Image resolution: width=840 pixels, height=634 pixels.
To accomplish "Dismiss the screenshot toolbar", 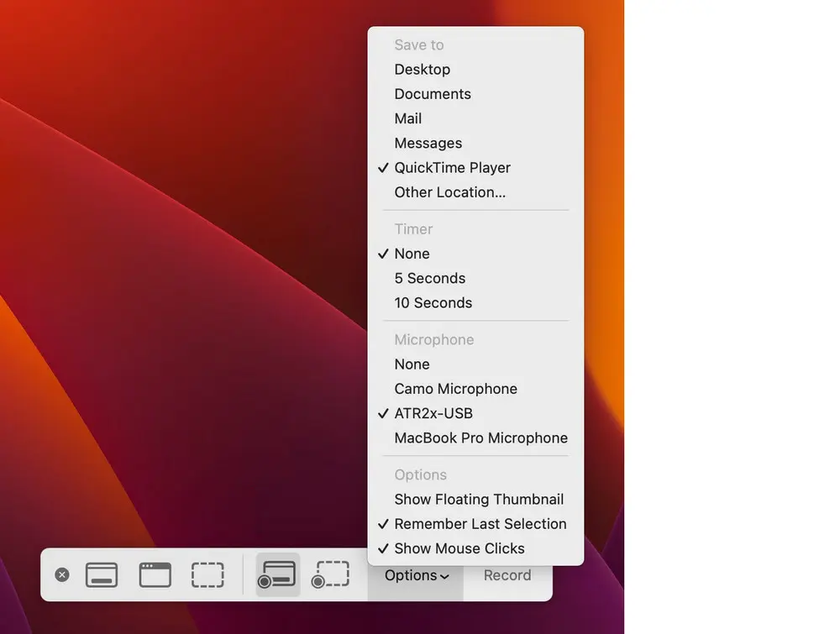I will (x=61, y=574).
